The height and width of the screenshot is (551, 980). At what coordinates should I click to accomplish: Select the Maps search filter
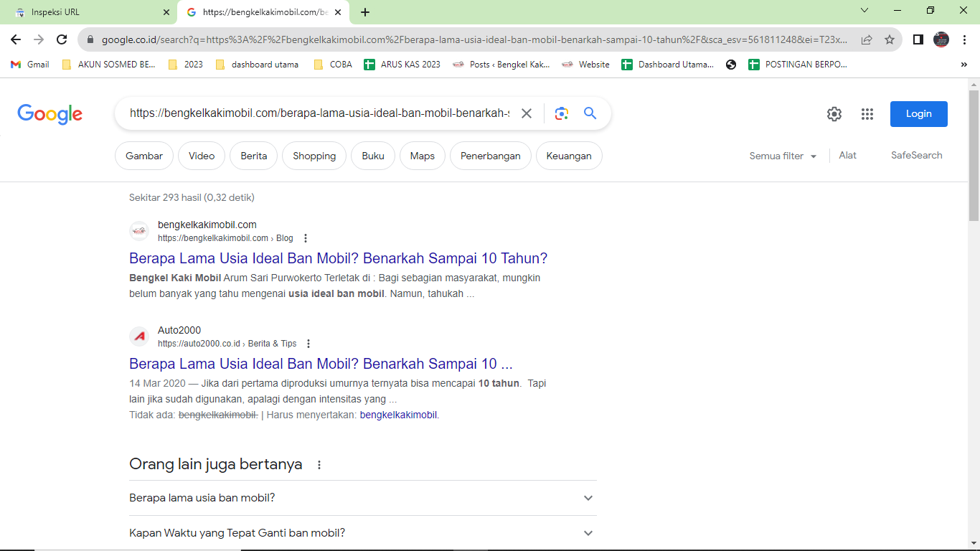click(x=423, y=156)
